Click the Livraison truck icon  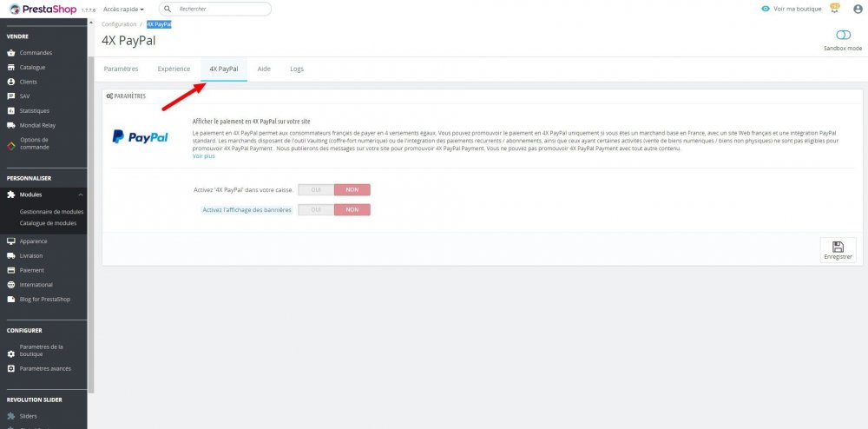(10, 255)
